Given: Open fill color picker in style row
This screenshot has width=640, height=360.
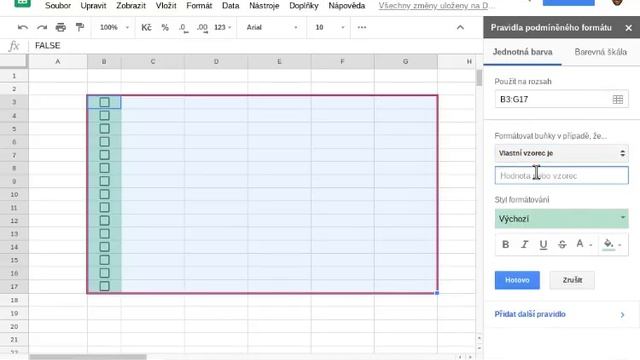Looking at the screenshot, I should coord(612,244).
